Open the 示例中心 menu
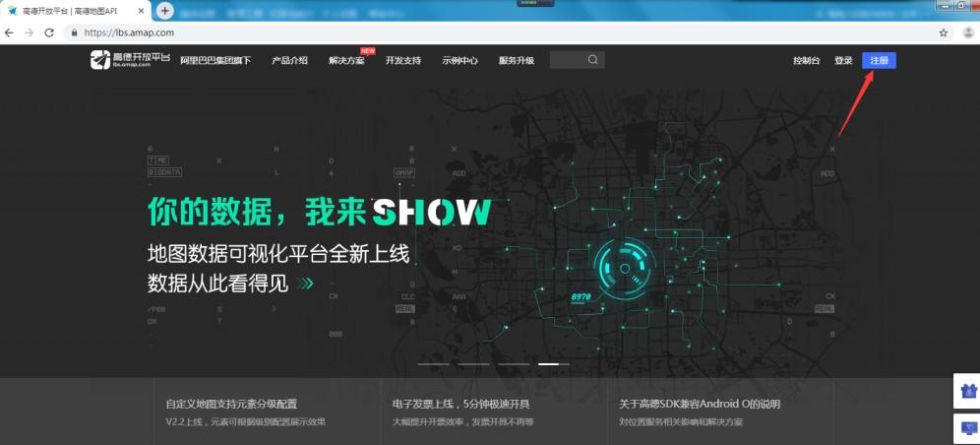Viewport: 980px width, 445px height. (x=460, y=61)
